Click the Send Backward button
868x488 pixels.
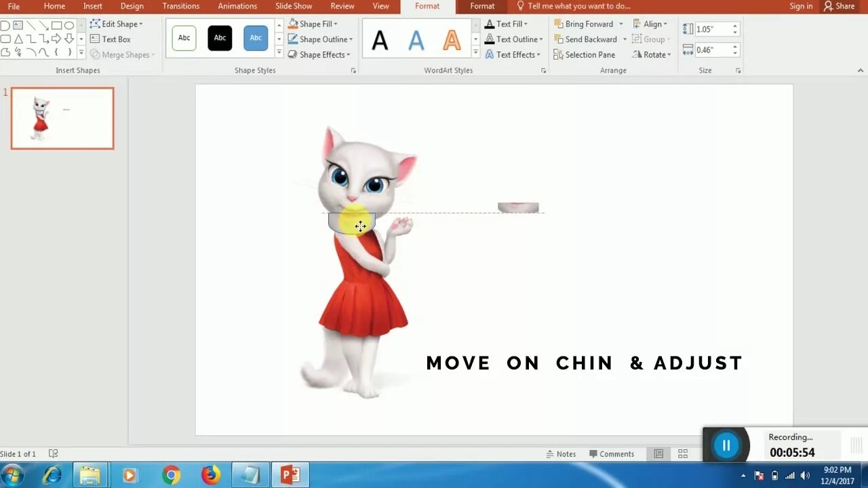(585, 39)
